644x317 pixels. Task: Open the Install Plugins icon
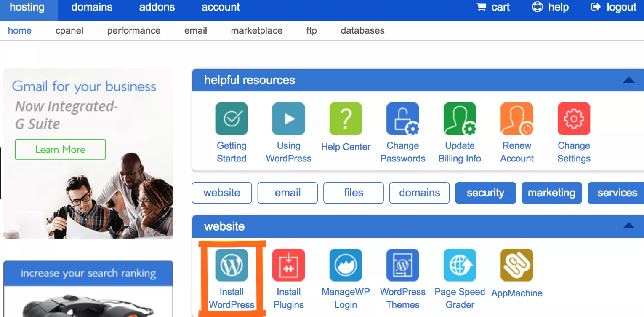pyautogui.click(x=288, y=265)
